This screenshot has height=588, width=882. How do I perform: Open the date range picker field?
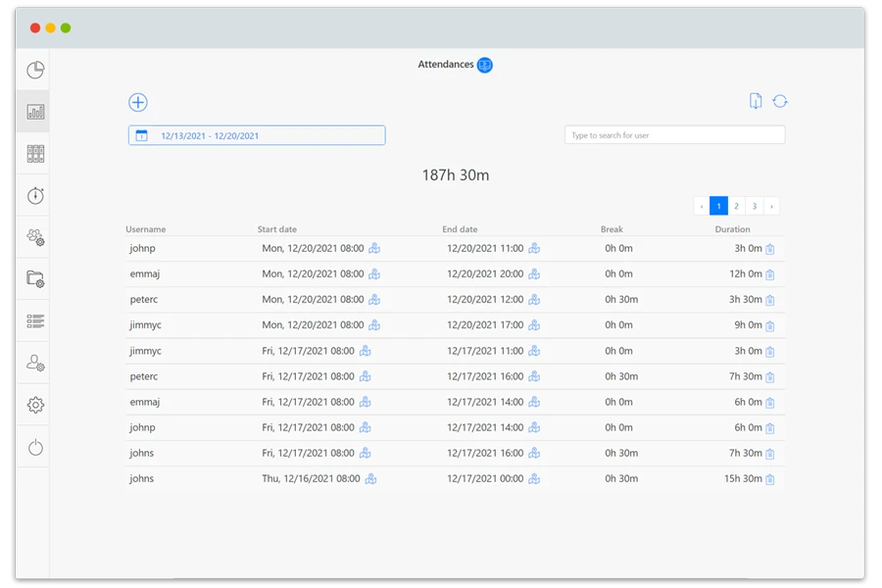point(257,135)
